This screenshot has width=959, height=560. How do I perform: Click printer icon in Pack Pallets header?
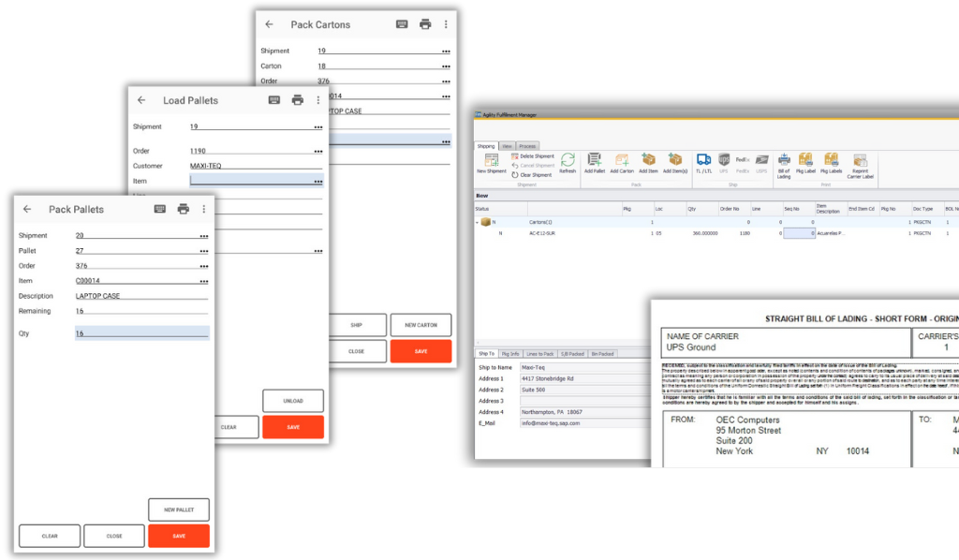click(184, 209)
